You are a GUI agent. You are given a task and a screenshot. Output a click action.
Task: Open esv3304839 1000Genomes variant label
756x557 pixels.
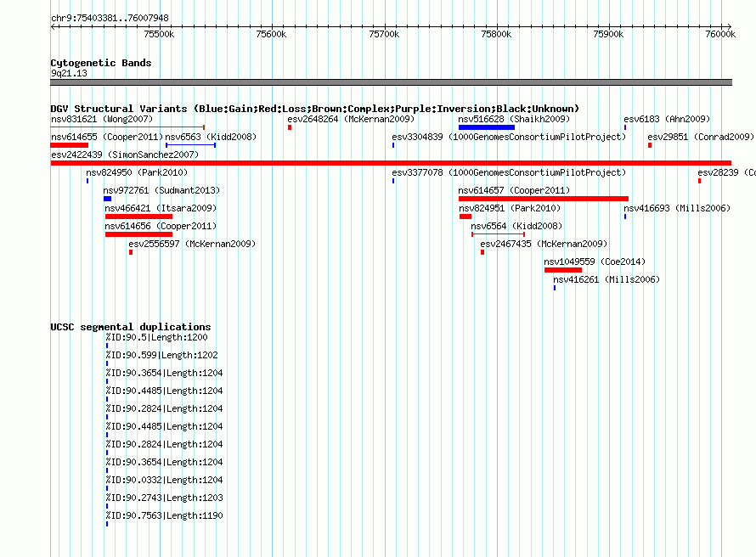pos(509,137)
